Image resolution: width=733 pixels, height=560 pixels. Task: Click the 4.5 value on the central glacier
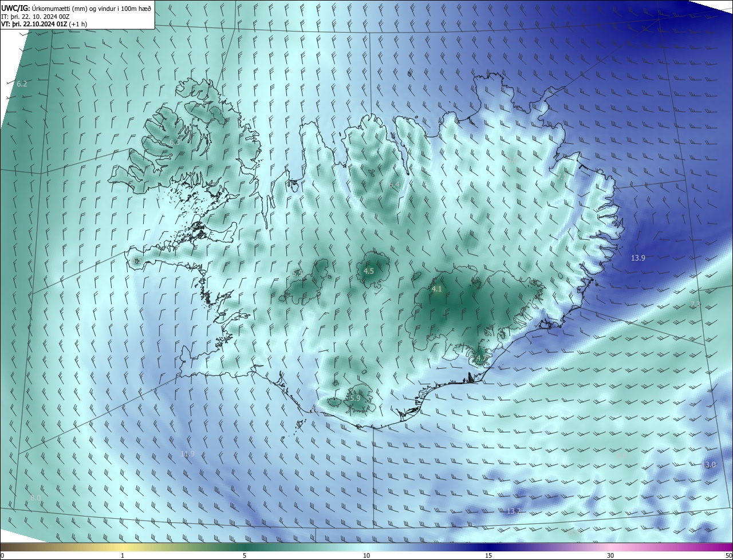369,271
